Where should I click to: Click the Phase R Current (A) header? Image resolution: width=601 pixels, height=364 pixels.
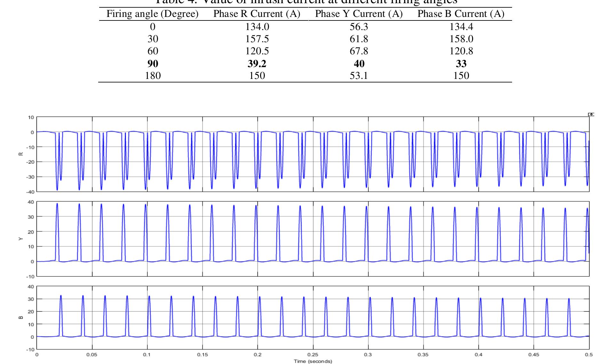pyautogui.click(x=257, y=14)
